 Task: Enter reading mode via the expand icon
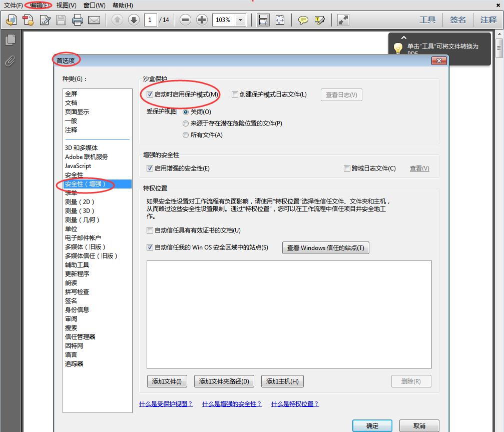tap(342, 19)
